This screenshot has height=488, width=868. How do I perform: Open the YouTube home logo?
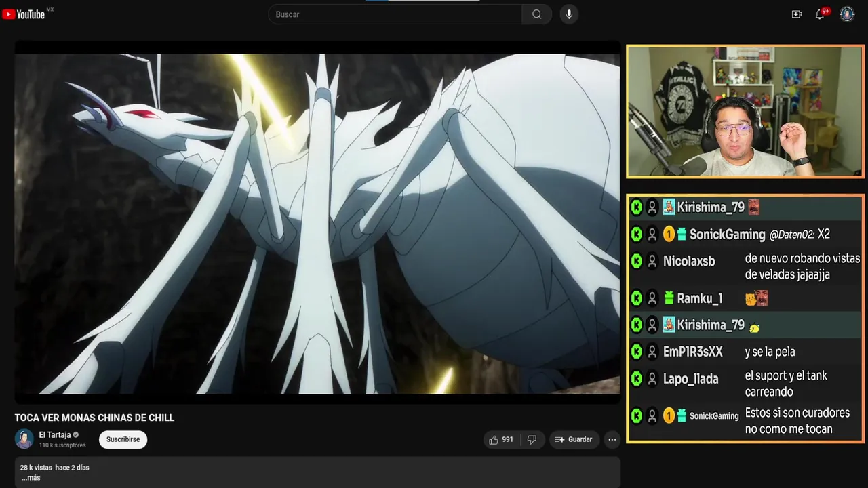click(x=24, y=14)
